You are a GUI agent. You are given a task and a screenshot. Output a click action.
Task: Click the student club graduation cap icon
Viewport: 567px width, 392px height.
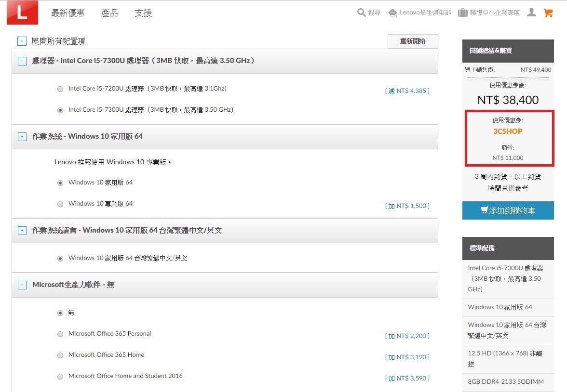click(x=392, y=13)
